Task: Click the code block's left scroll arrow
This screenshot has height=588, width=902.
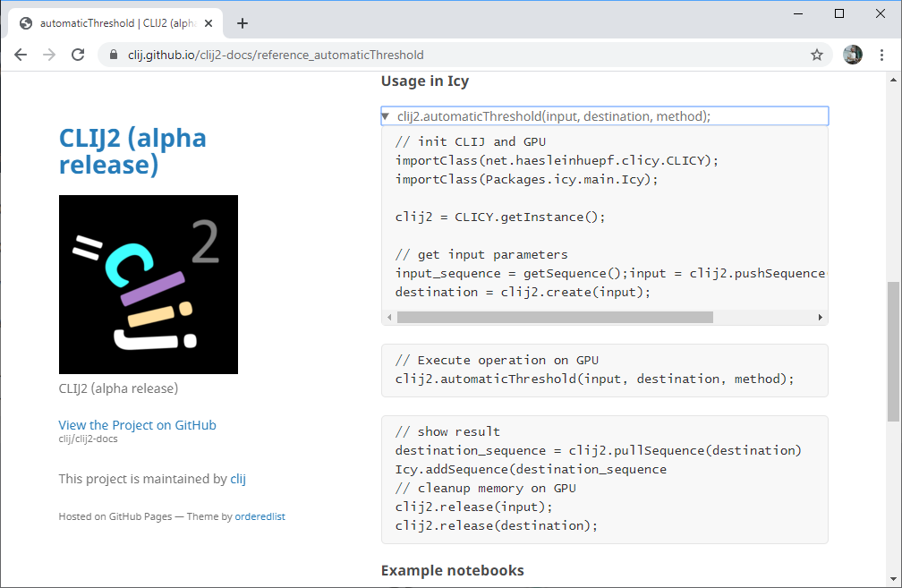Action: click(389, 317)
